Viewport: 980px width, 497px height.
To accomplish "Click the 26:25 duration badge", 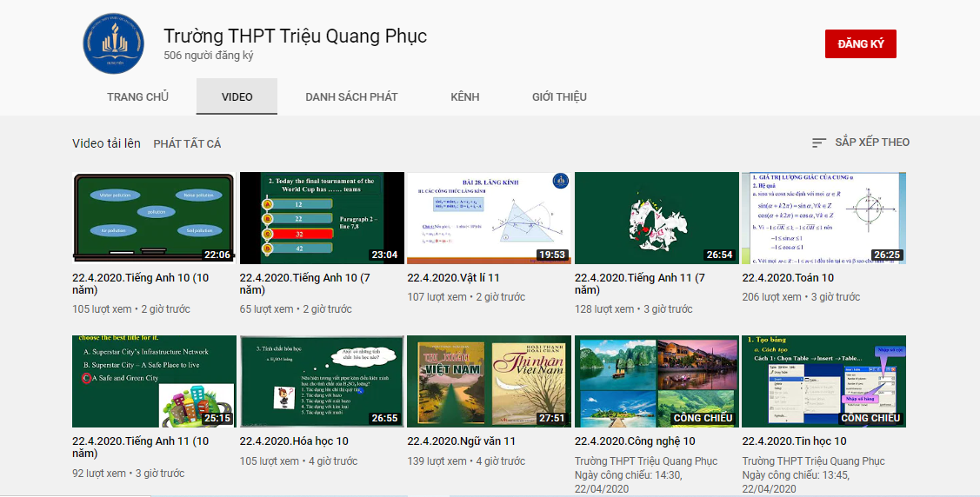I will pyautogui.click(x=888, y=255).
